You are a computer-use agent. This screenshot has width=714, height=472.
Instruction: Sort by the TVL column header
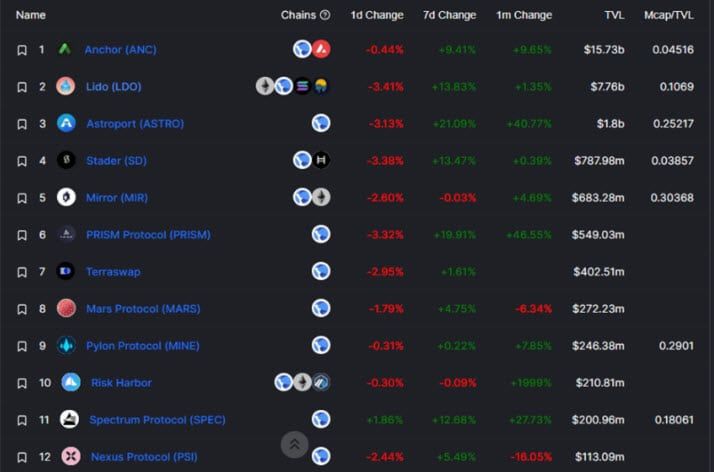pos(614,15)
